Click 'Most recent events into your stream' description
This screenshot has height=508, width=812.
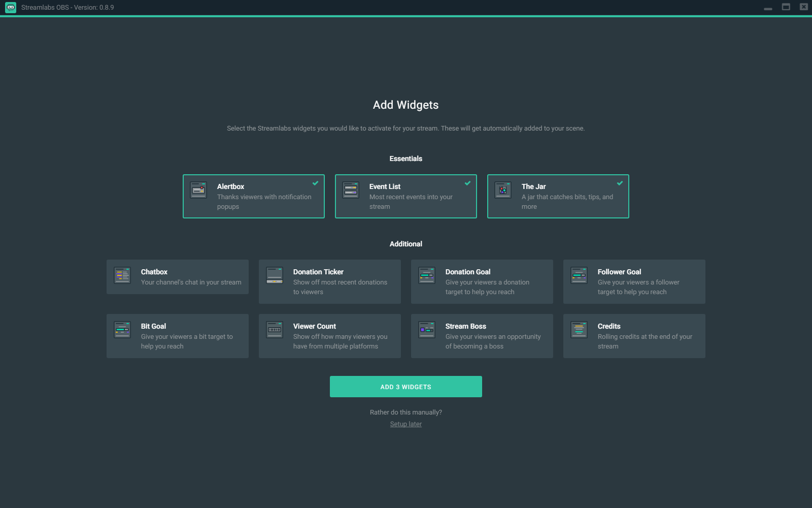coord(411,202)
